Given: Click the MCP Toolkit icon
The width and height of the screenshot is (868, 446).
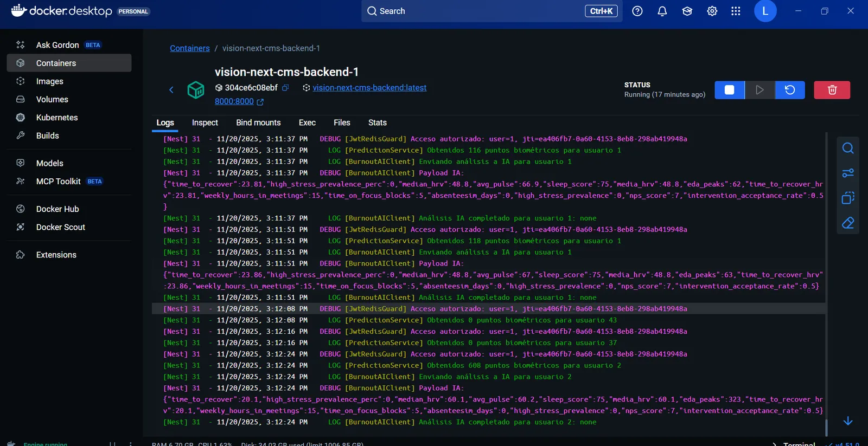Looking at the screenshot, I should tap(21, 182).
